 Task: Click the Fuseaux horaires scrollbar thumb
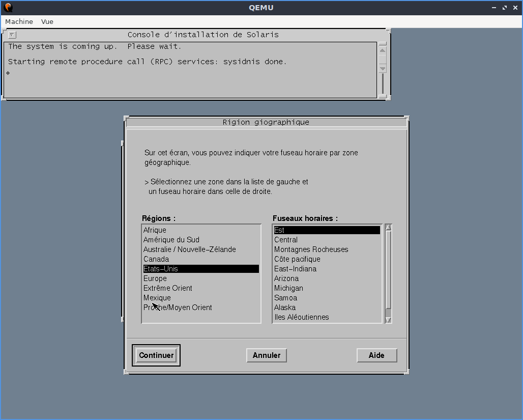point(388,270)
